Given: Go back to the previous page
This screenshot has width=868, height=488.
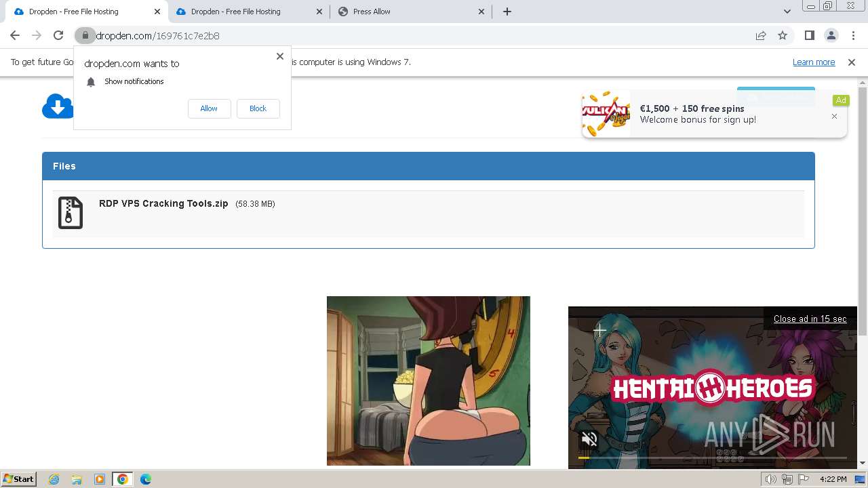Looking at the screenshot, I should tap(15, 35).
